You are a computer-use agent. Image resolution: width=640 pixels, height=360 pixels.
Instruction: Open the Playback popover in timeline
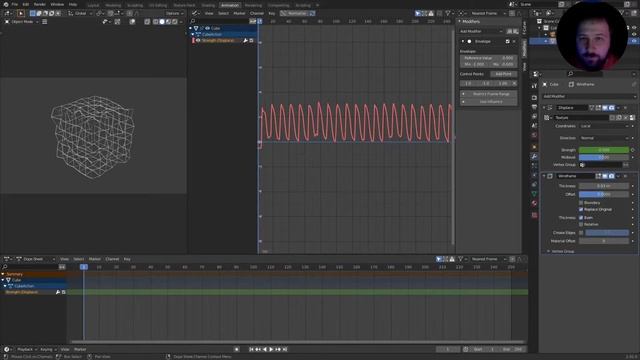pyautogui.click(x=27, y=349)
